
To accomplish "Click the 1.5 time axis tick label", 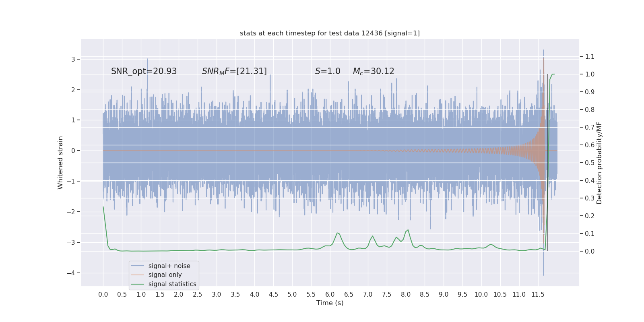I will (x=160, y=294).
